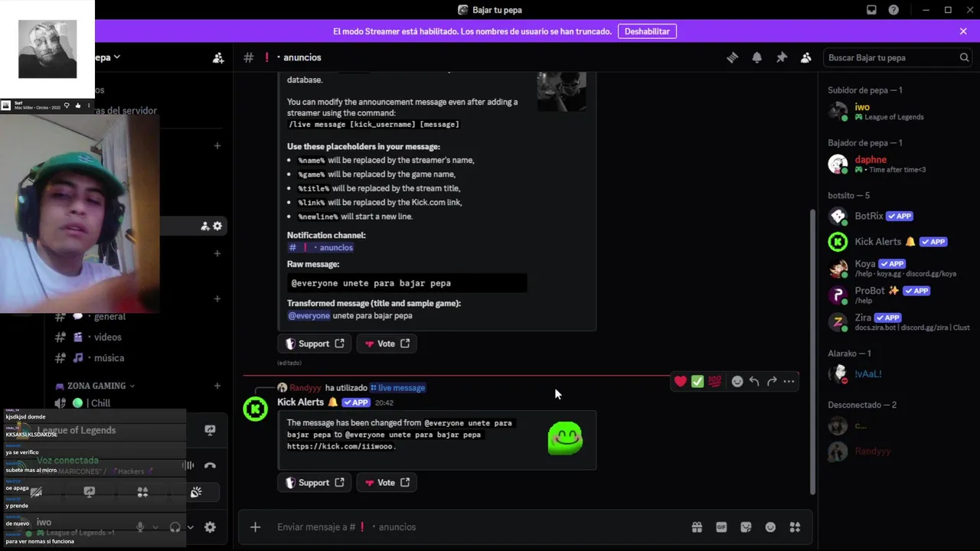Open the Apps launcher icon
This screenshot has height=551, width=980.
coord(795,527)
